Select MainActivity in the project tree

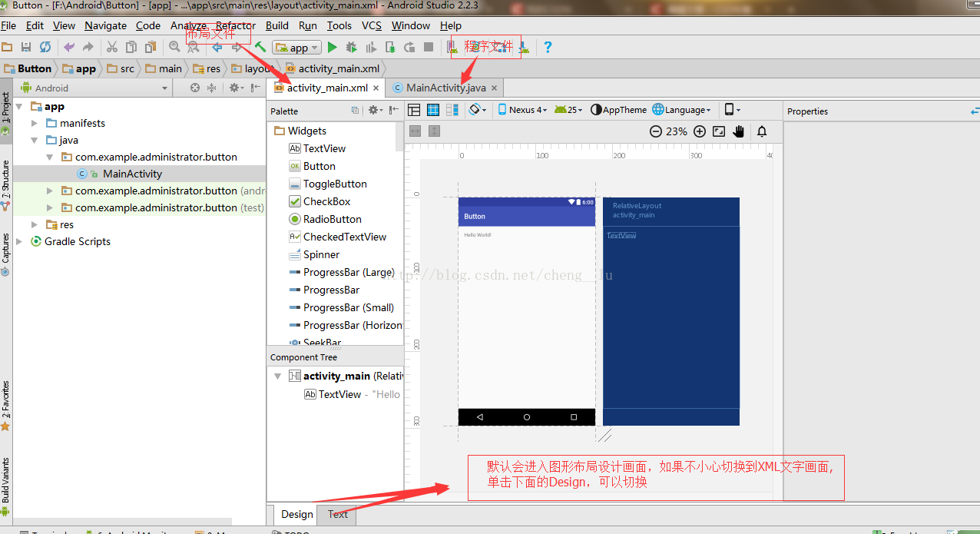coord(132,174)
